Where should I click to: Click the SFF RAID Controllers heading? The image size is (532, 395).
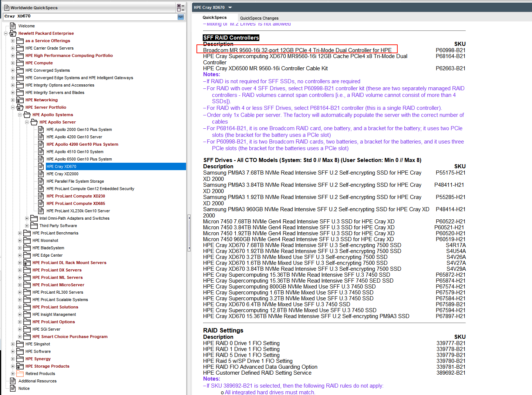click(231, 38)
